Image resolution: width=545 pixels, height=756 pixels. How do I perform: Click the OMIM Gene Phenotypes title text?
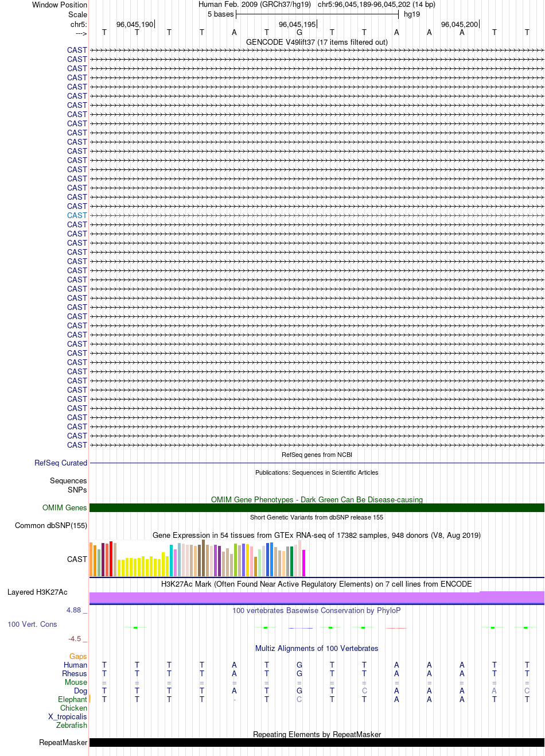click(317, 499)
